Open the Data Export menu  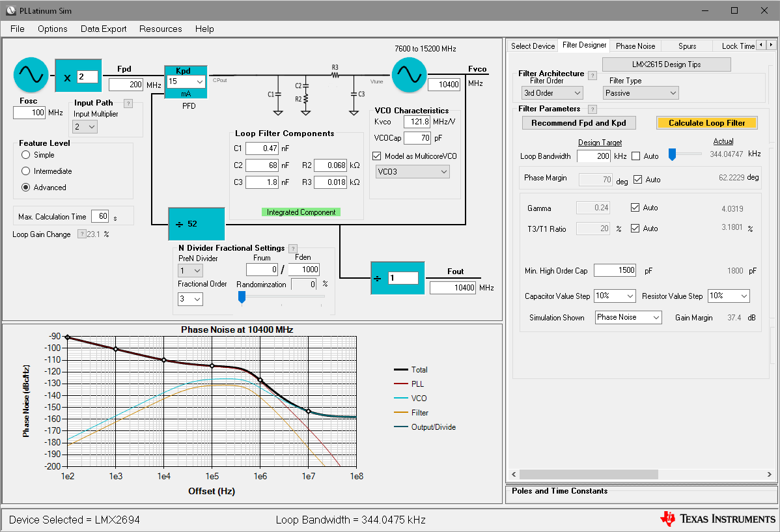click(x=104, y=29)
